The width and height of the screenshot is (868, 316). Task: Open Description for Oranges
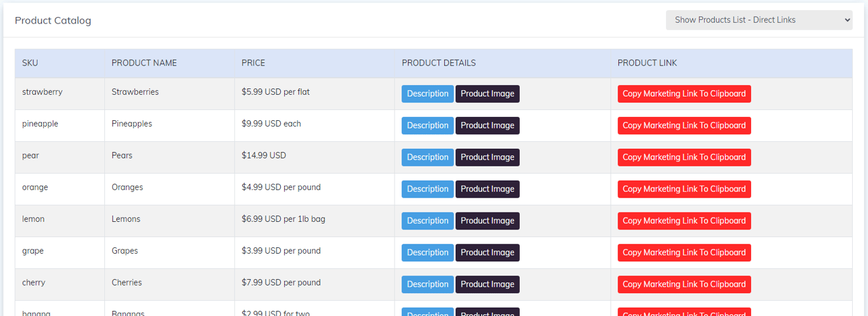(428, 189)
